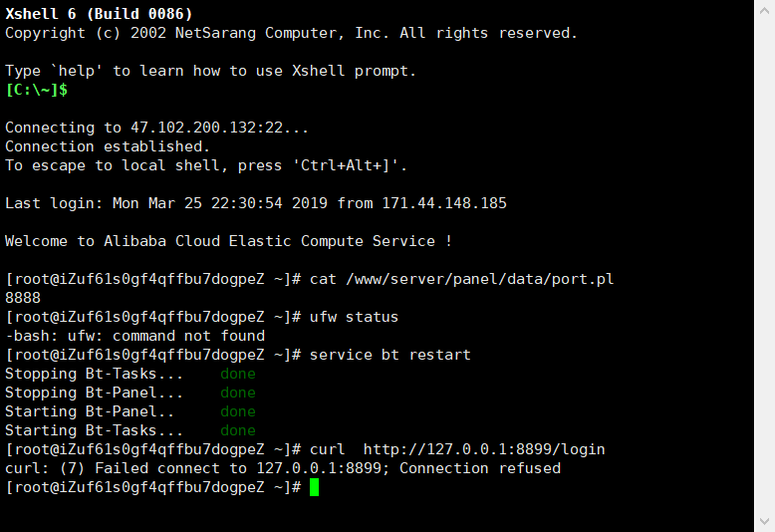Click the green cursor block at the prompt

(315, 487)
